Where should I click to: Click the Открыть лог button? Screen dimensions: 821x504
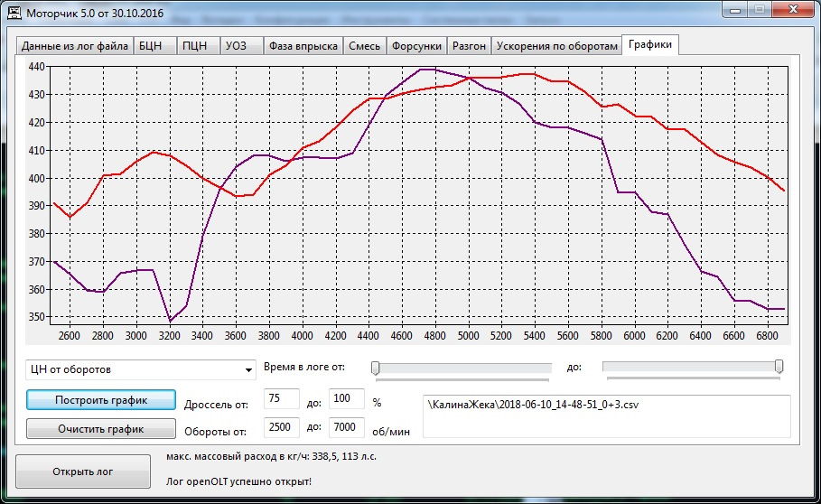point(83,471)
